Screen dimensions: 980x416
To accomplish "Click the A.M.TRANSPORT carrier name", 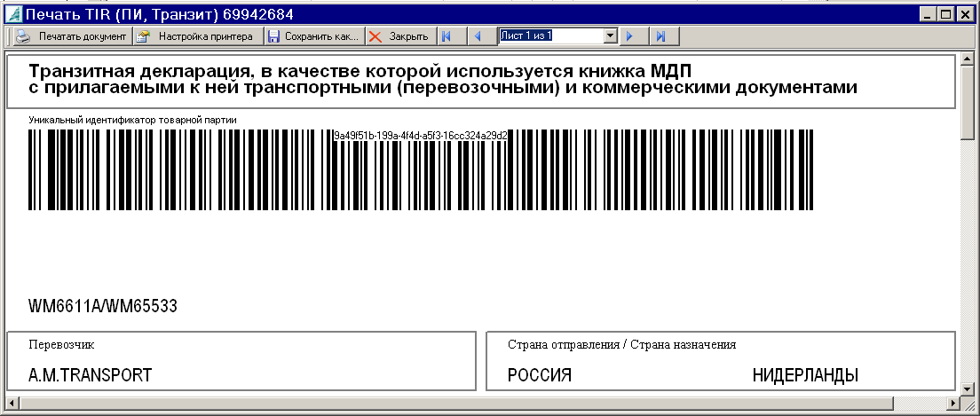I will point(91,375).
